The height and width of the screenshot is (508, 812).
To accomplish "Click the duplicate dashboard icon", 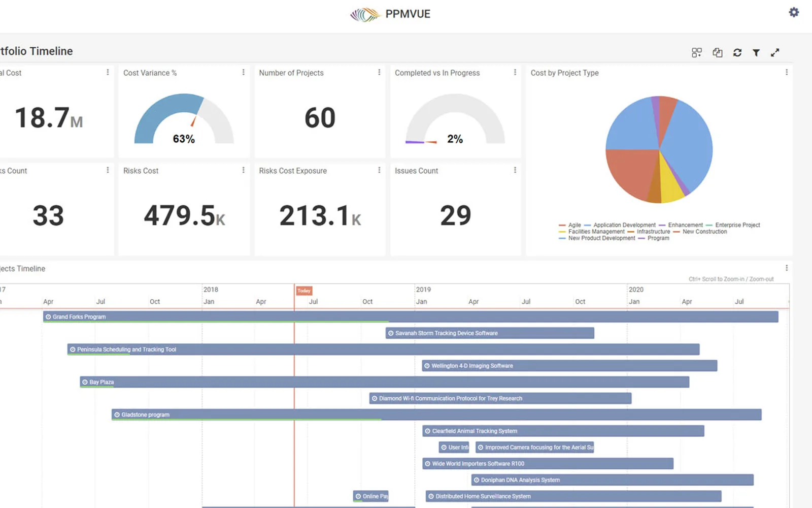I will [717, 52].
